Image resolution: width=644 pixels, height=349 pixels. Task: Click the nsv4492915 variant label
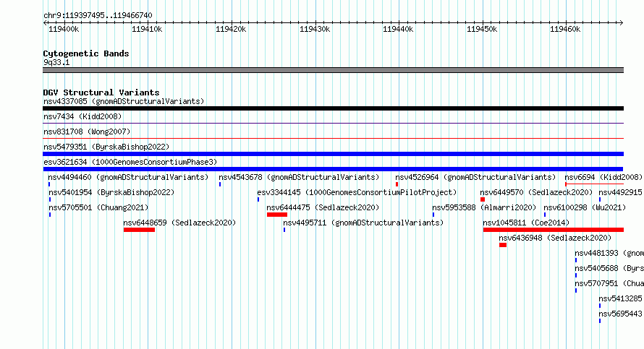(620, 192)
